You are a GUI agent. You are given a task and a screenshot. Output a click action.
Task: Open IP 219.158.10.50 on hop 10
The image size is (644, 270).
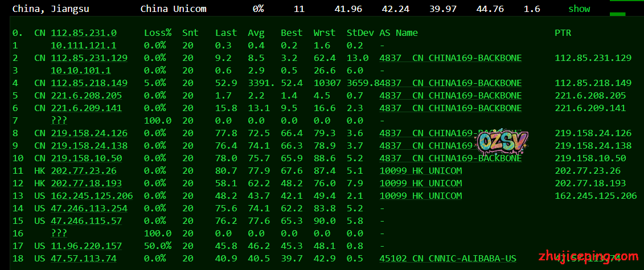[x=87, y=158]
